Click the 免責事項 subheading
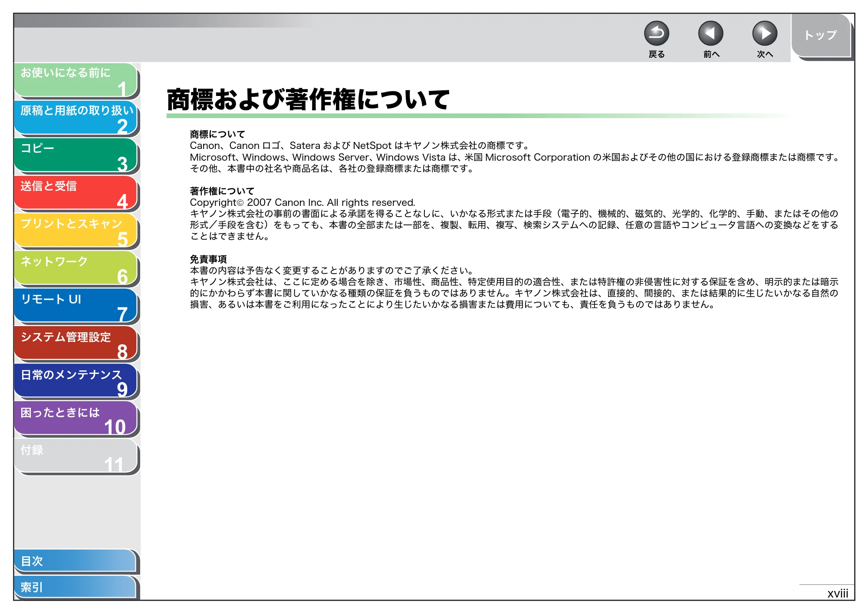The height and width of the screenshot is (614, 868). [x=208, y=259]
